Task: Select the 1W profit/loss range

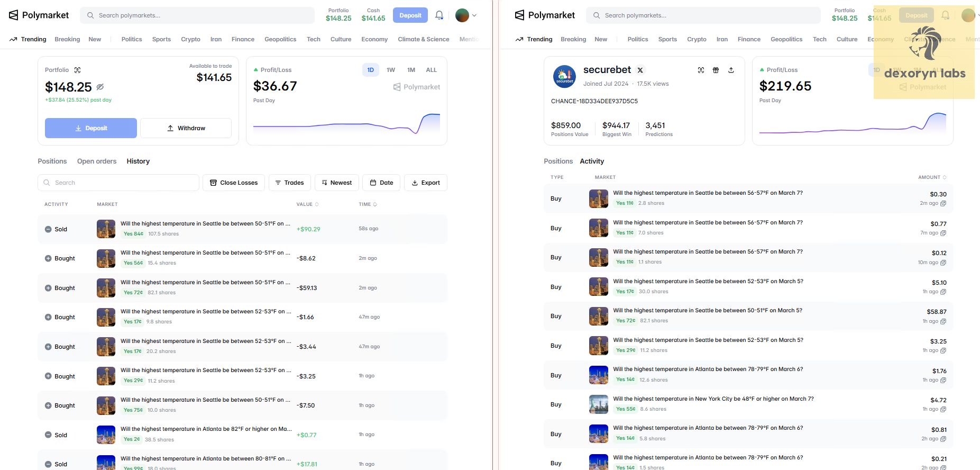Action: tap(391, 70)
